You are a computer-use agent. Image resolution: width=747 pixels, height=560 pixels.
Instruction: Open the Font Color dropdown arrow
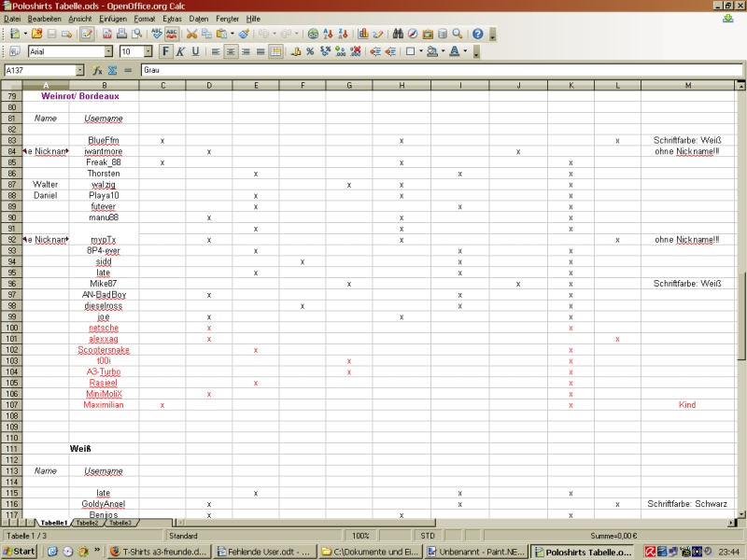point(465,51)
